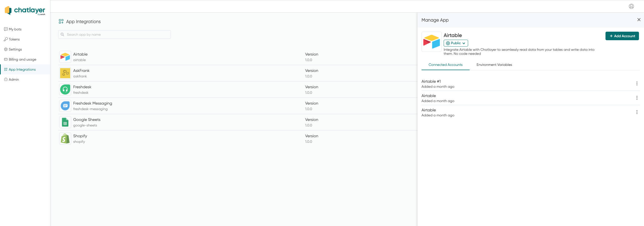Switch to Environment Variables tab

click(494, 65)
